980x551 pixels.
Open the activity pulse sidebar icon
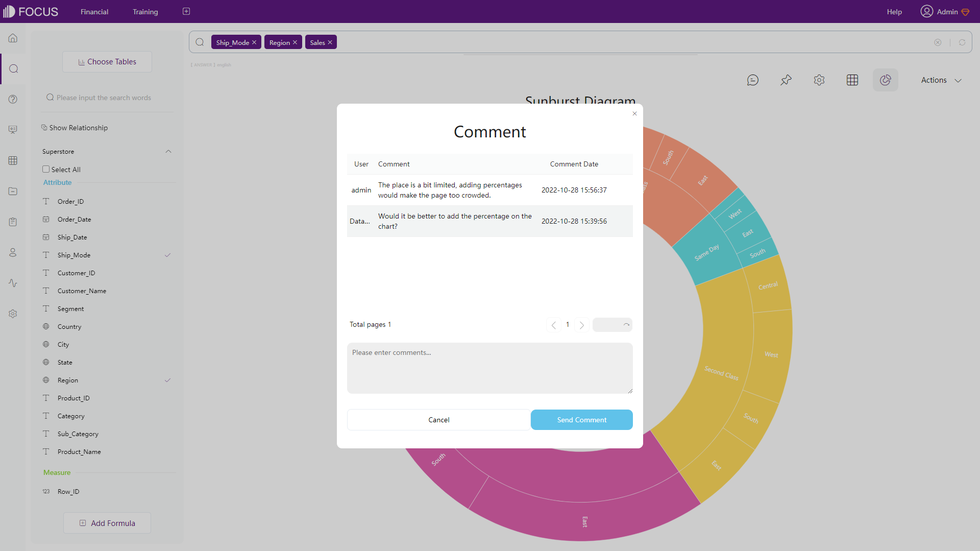tap(13, 283)
